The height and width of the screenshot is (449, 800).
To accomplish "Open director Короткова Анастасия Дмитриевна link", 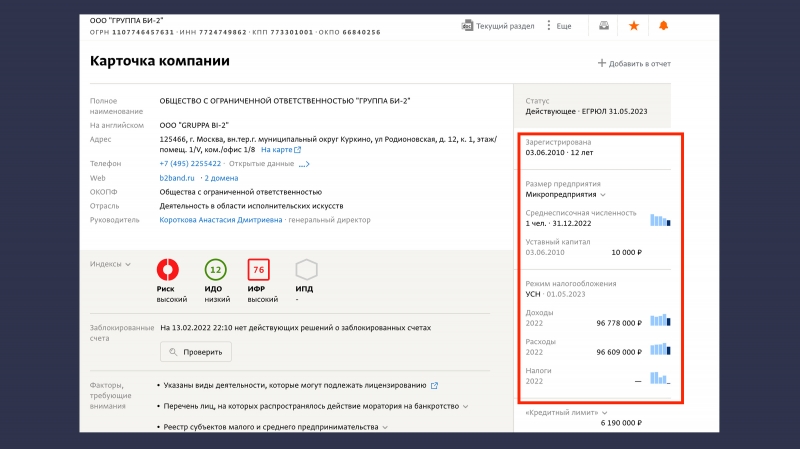I will pyautogui.click(x=220, y=219).
